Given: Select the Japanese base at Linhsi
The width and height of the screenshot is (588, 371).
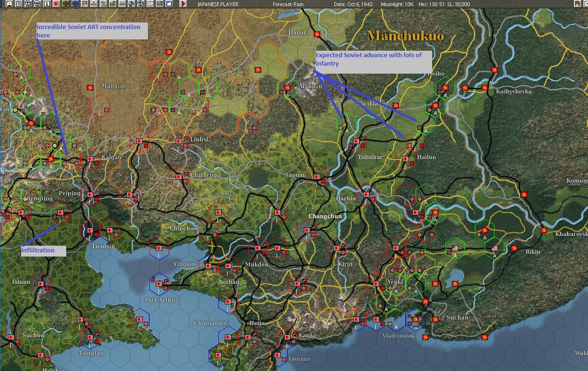Looking at the screenshot, I should pyautogui.click(x=179, y=140).
